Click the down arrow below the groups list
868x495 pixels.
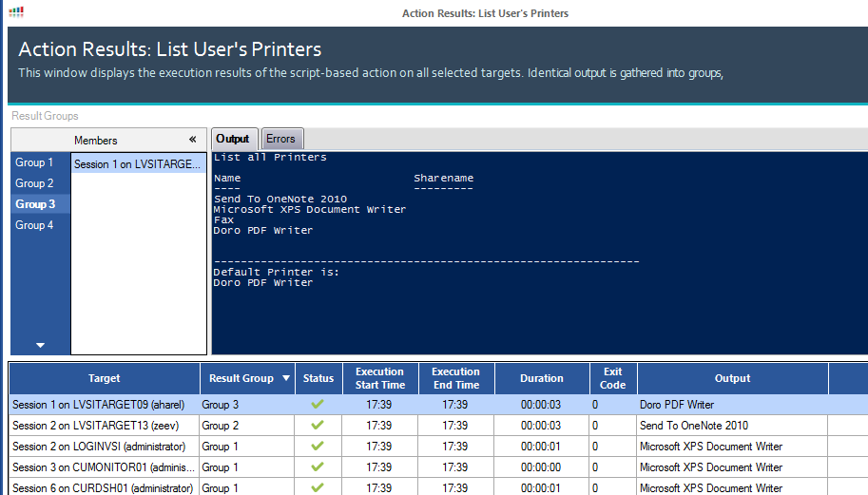pyautogui.click(x=41, y=345)
